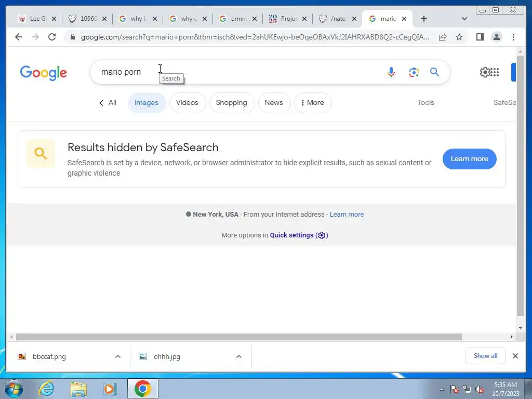
Task: Open a new tab
Action: pyautogui.click(x=424, y=19)
